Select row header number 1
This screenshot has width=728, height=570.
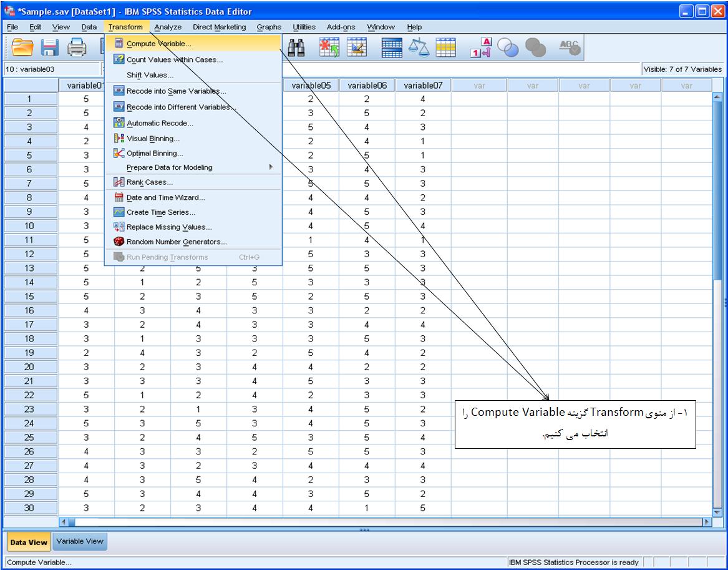pyautogui.click(x=29, y=99)
